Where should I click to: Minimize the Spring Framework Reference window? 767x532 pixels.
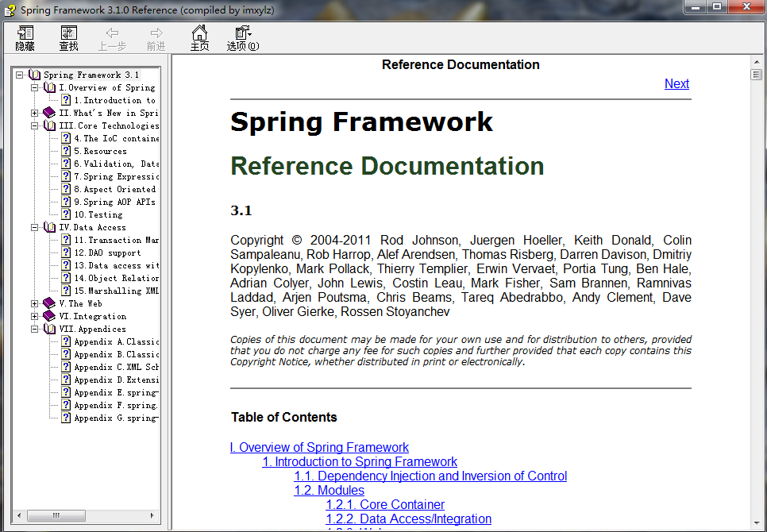coord(696,7)
